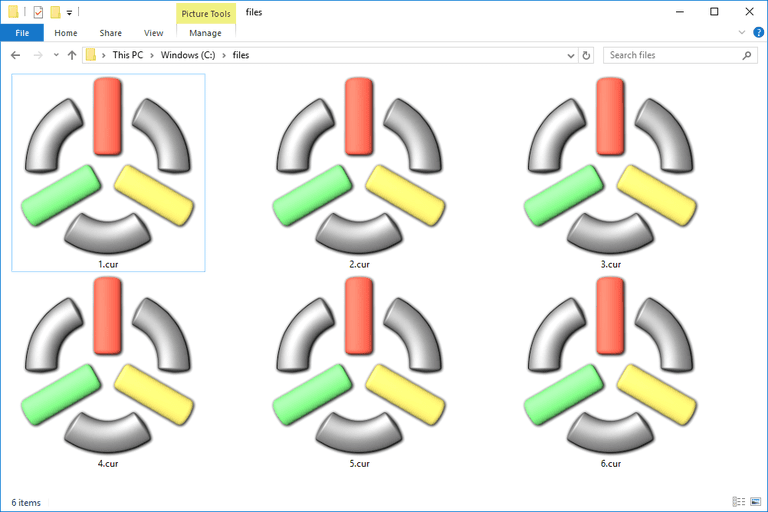This screenshot has width=768, height=512.
Task: Click the files segment in address path
Action: (x=241, y=55)
